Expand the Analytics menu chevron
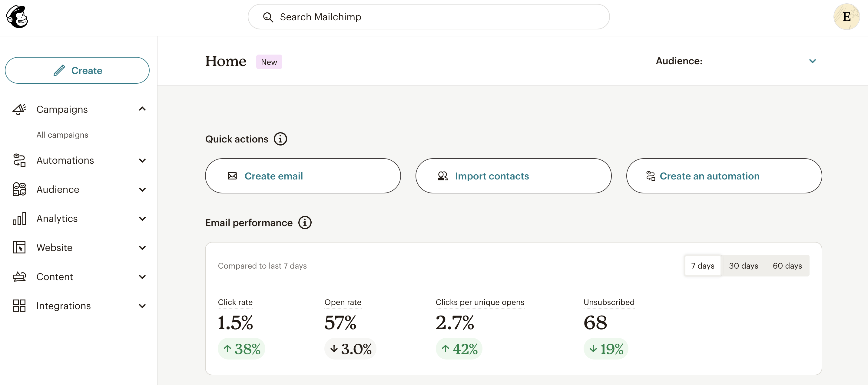868x385 pixels. pos(142,219)
